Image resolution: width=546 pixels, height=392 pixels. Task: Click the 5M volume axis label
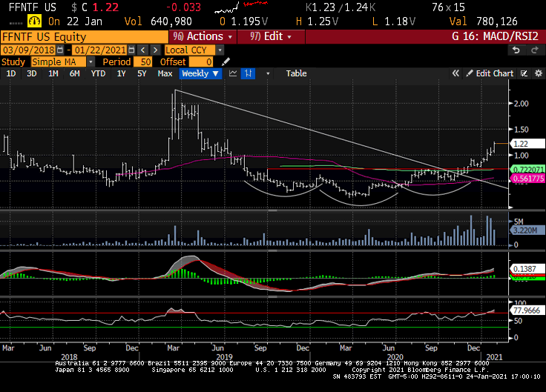point(519,222)
